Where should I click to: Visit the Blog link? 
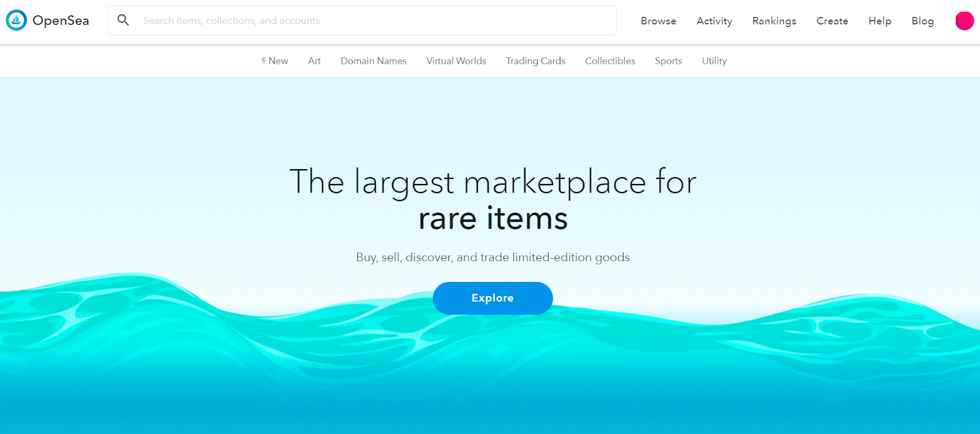922,21
